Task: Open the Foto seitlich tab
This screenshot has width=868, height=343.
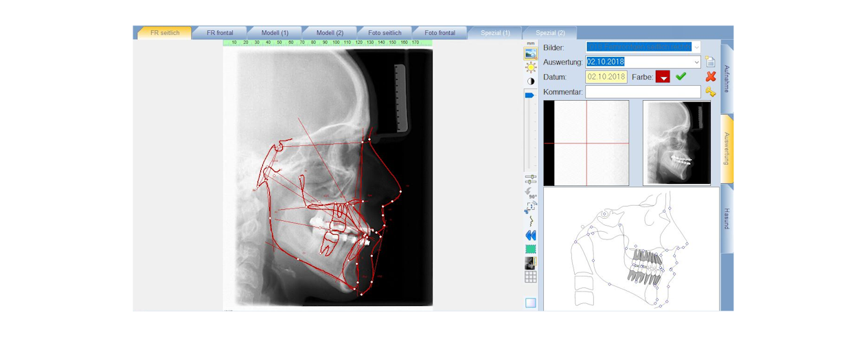Action: [384, 32]
